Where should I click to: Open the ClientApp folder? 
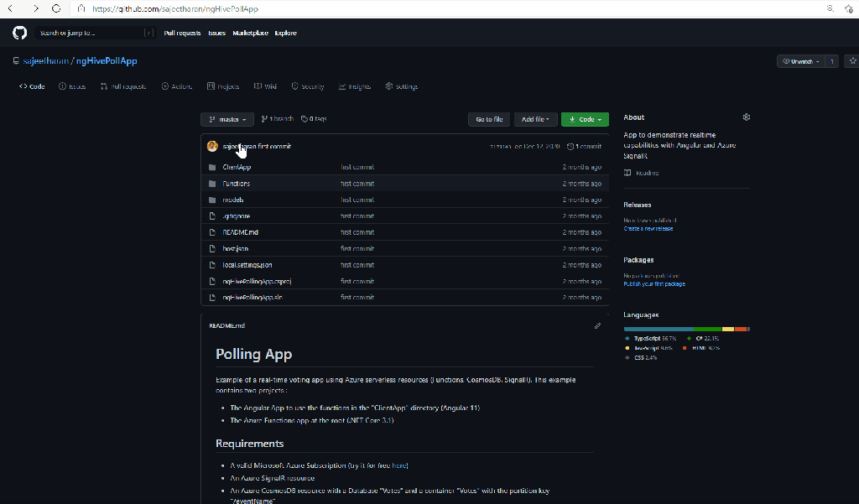click(x=237, y=167)
